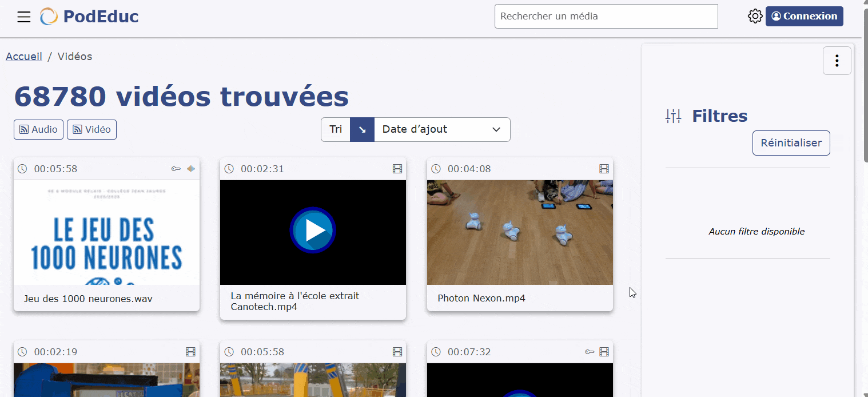The image size is (868, 397).
Task: Focus the Rechercher un média search field
Action: pyautogui.click(x=606, y=16)
